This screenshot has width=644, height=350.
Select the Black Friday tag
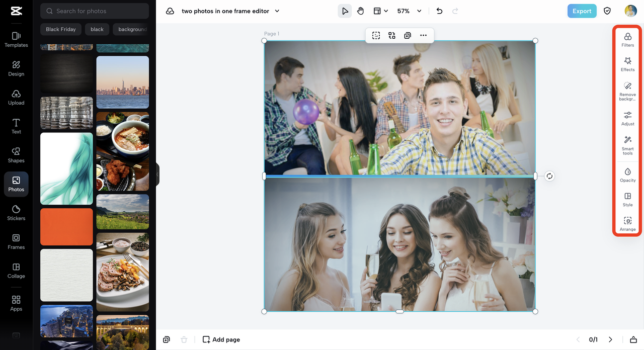(x=60, y=29)
